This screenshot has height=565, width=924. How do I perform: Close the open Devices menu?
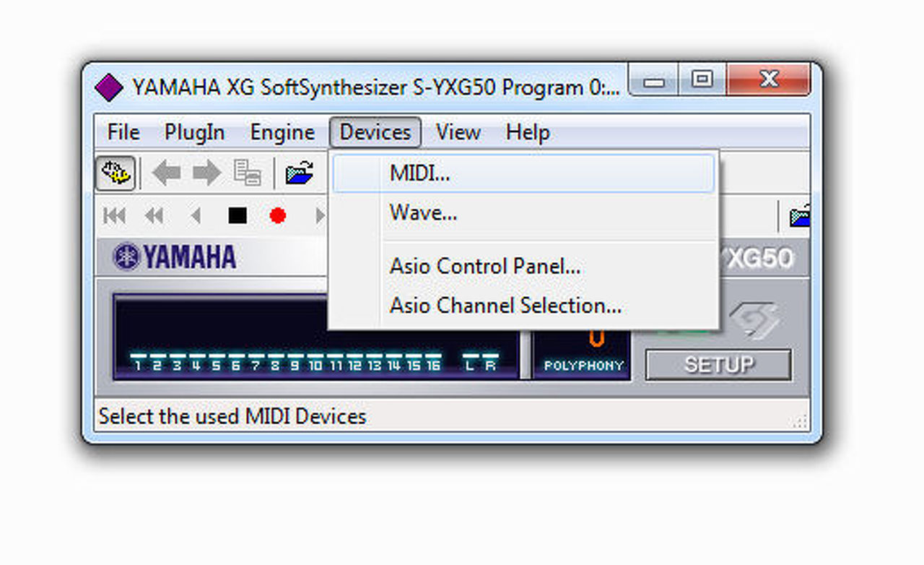375,132
